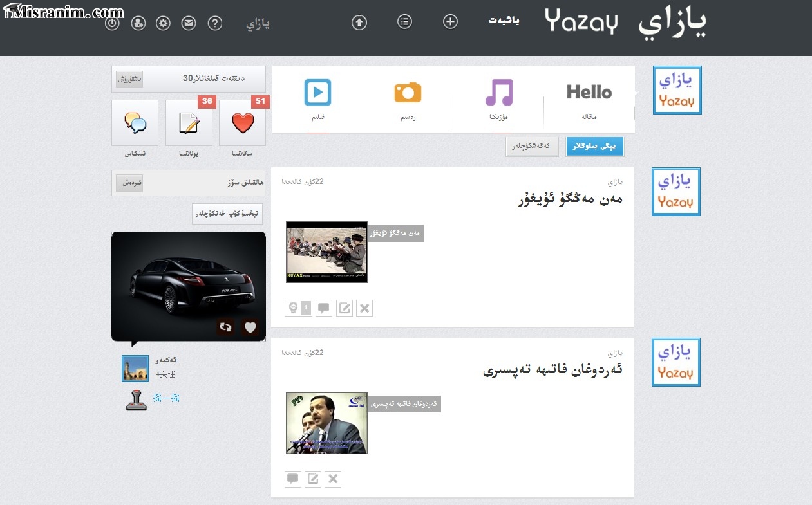Open the Erdoğan post title link

click(553, 371)
